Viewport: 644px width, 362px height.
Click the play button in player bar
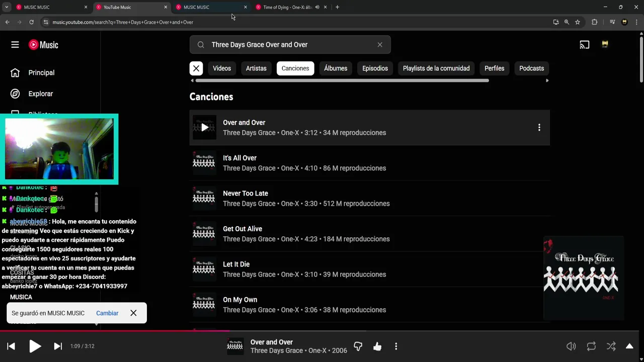coord(35,346)
